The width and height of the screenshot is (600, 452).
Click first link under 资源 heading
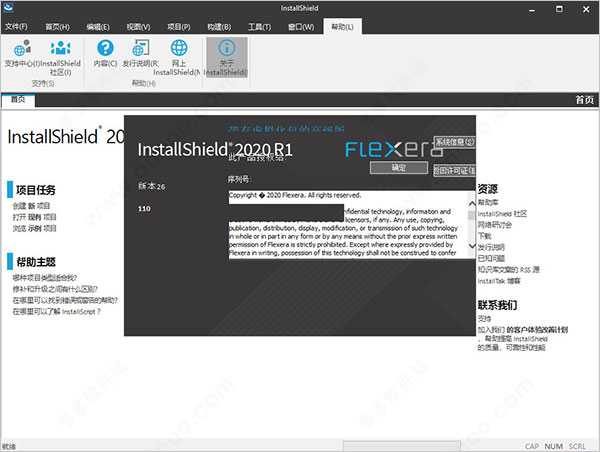coord(488,202)
